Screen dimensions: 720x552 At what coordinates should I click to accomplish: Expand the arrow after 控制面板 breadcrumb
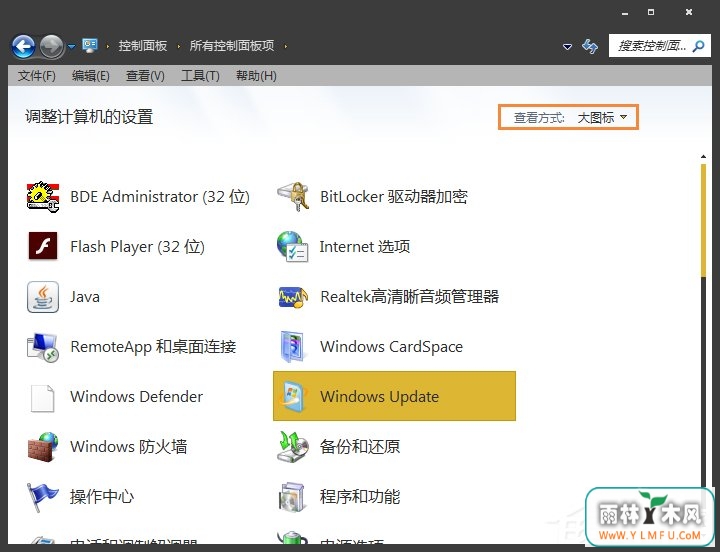click(x=179, y=46)
